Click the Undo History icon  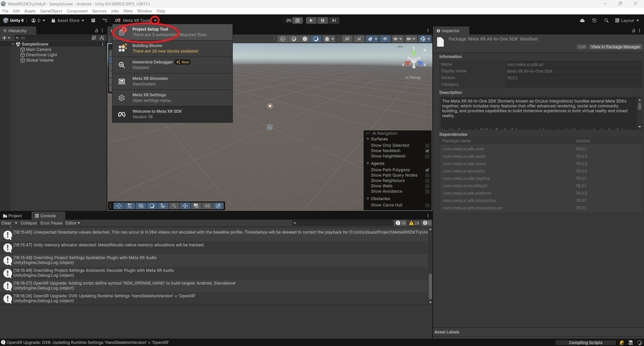coord(594,20)
